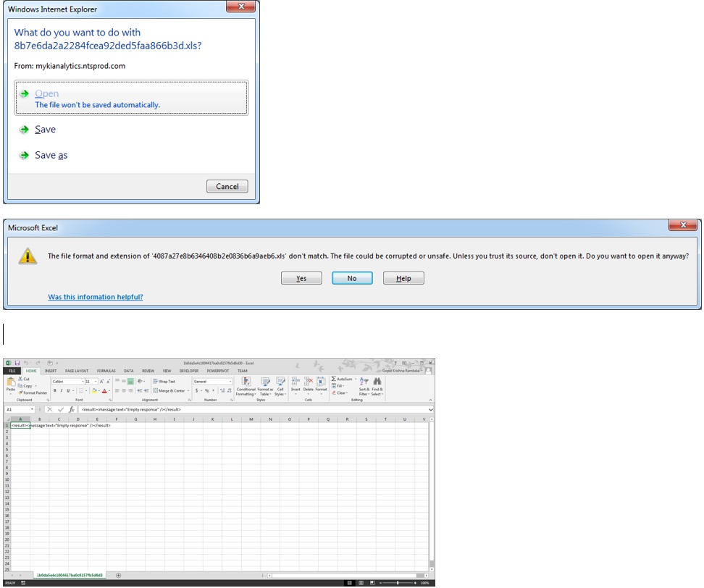
Task: Click the Copy icon
Action: (20, 386)
